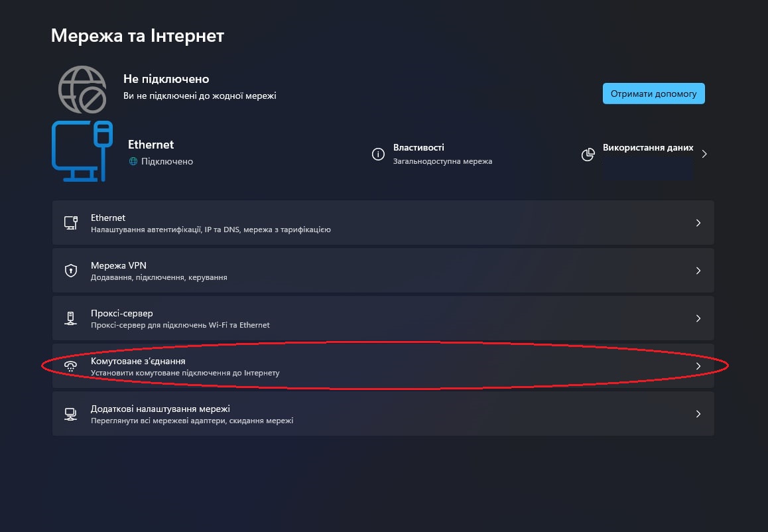Expand the Ethernet settings row chevron
Viewport: 768px width, 532px height.
pyautogui.click(x=698, y=223)
